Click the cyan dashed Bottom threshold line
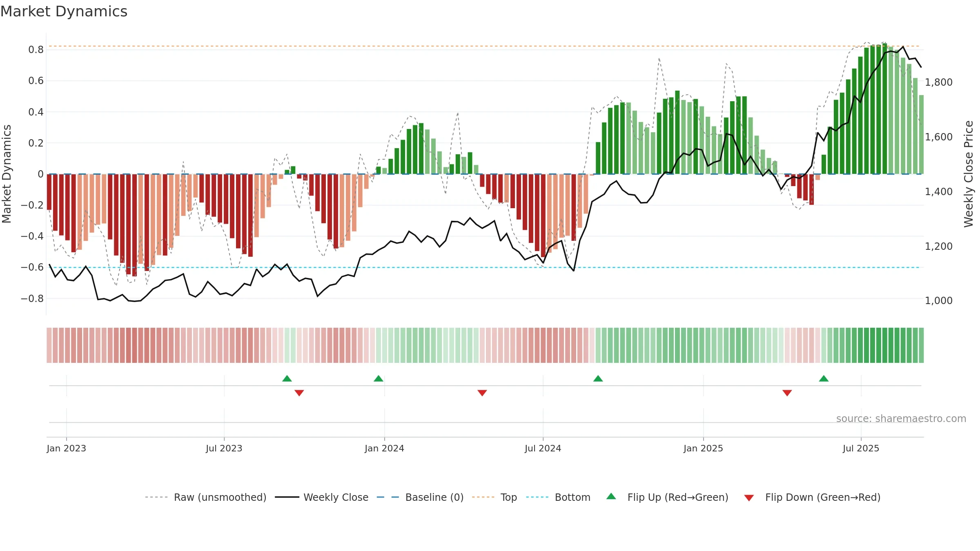Image resolution: width=980 pixels, height=551 pixels. point(484,267)
